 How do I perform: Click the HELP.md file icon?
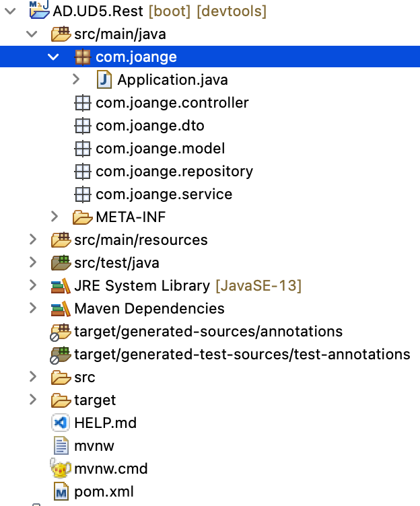tap(61, 423)
